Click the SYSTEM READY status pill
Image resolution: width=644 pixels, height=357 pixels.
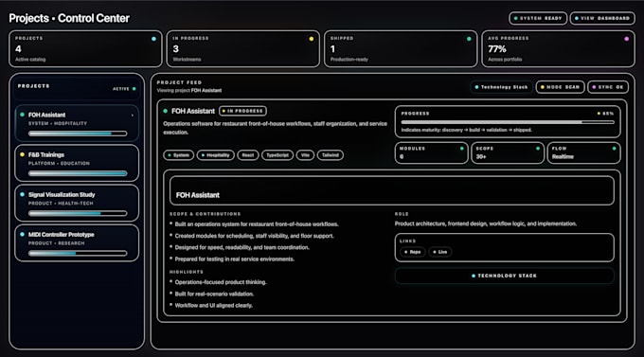point(538,18)
